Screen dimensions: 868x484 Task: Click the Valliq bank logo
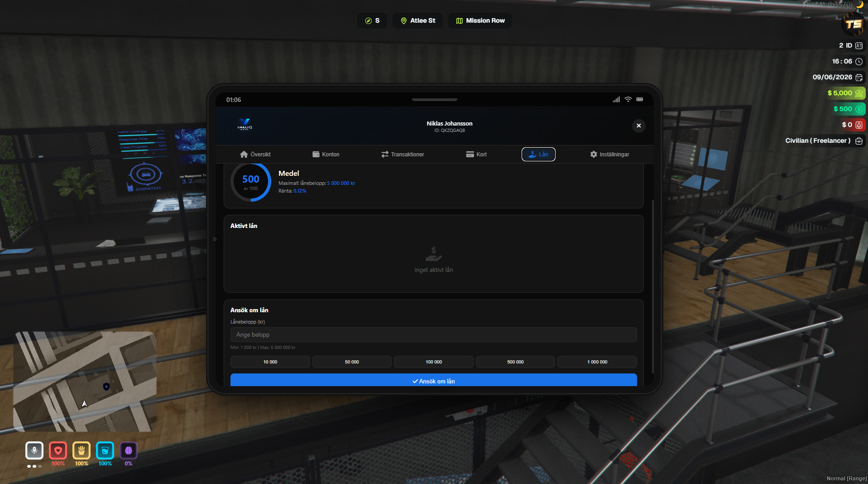[x=245, y=124]
